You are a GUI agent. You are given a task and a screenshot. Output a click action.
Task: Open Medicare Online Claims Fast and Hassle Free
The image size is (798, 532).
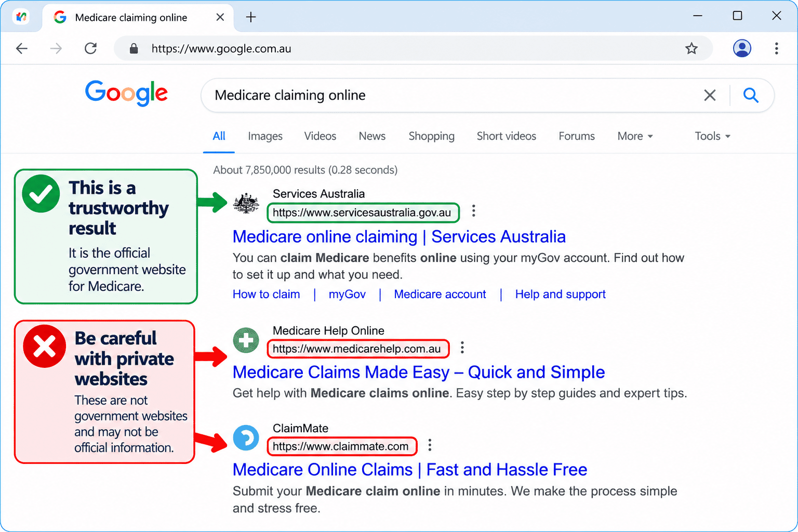tap(410, 470)
